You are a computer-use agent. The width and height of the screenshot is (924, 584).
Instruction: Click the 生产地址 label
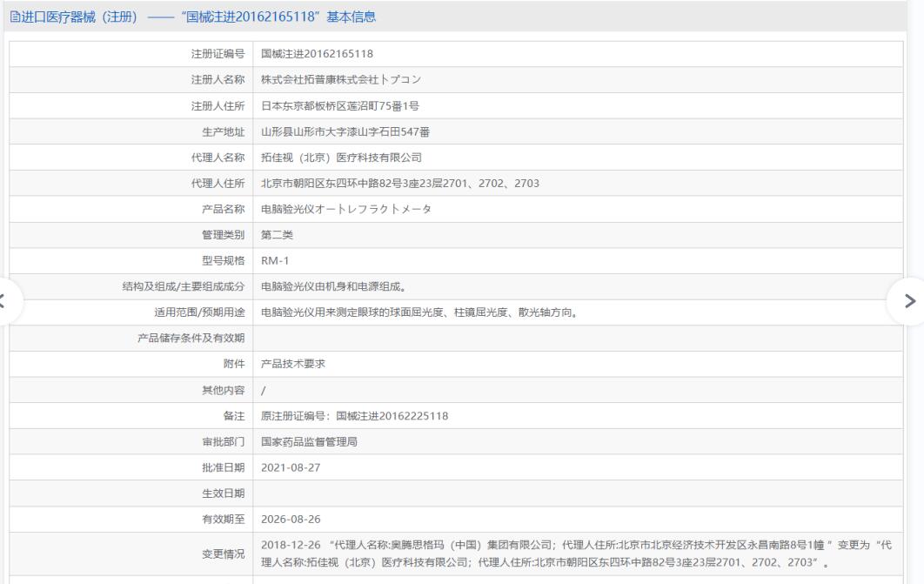223,132
